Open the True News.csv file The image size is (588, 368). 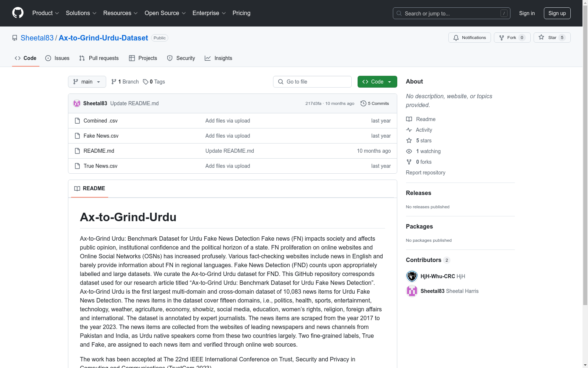(x=101, y=166)
